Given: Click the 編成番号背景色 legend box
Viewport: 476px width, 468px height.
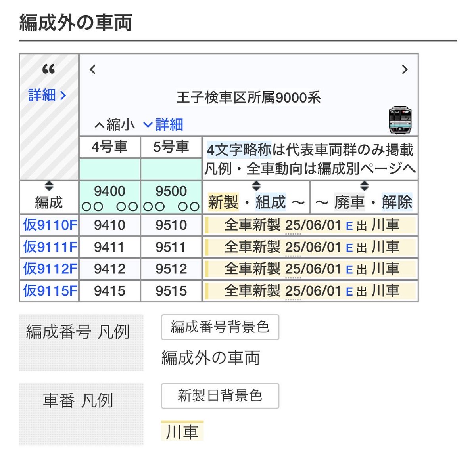Looking at the screenshot, I should 220,327.
